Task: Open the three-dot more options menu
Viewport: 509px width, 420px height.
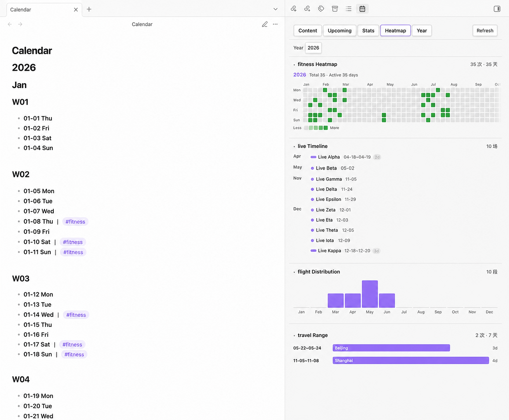Action: pyautogui.click(x=275, y=24)
